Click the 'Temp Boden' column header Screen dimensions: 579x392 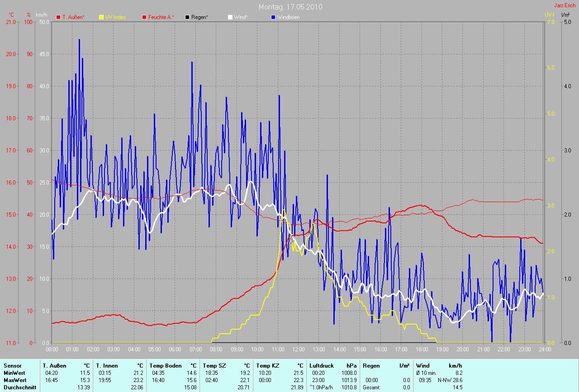[x=166, y=365]
